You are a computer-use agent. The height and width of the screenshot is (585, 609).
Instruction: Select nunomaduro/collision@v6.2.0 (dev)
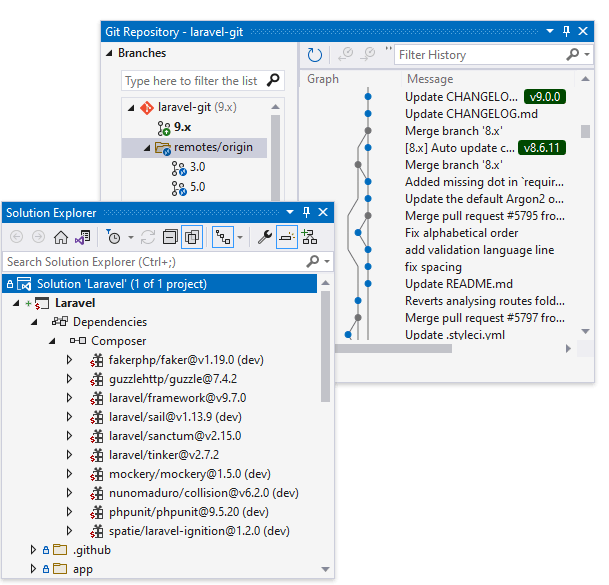[204, 493]
